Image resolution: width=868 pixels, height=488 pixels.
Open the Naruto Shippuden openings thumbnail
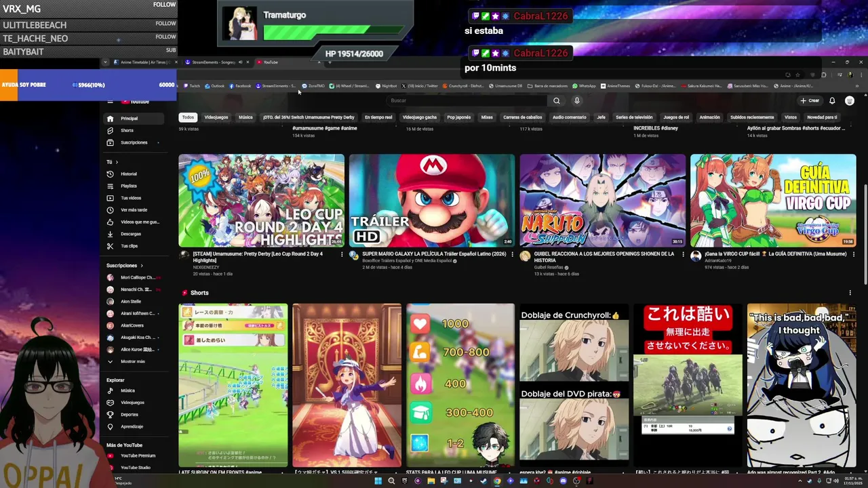[602, 201]
